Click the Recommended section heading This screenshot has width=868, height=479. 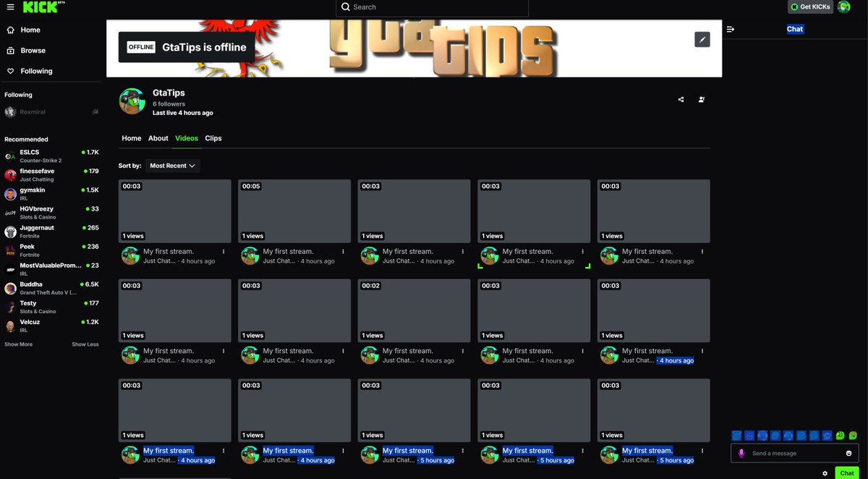(26, 139)
